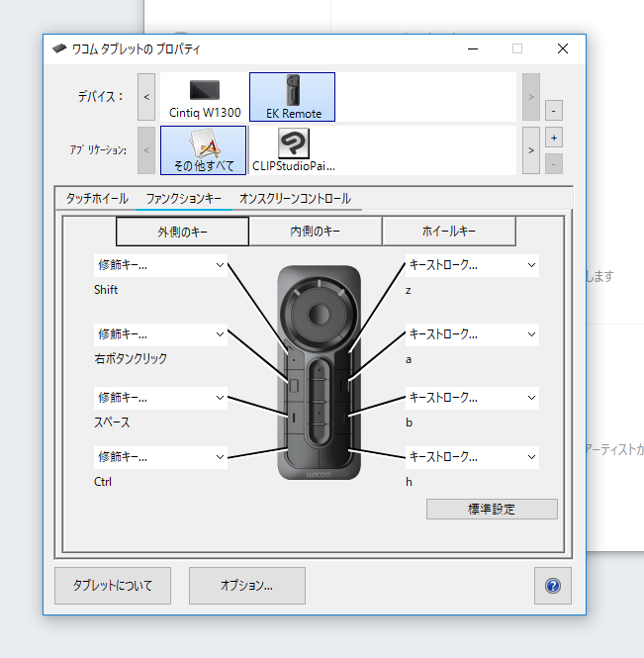Image resolution: width=644 pixels, height=658 pixels.
Task: Minimize the Wacom properties window
Action: tap(473, 49)
